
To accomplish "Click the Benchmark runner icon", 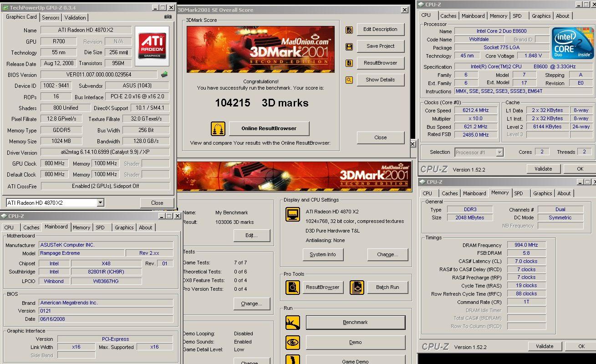I will coord(292,323).
